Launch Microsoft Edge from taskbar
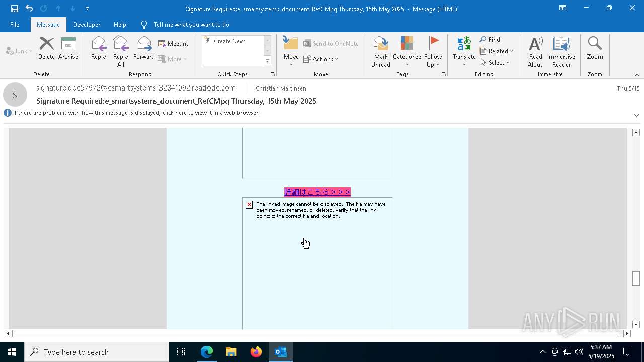 coord(207,352)
